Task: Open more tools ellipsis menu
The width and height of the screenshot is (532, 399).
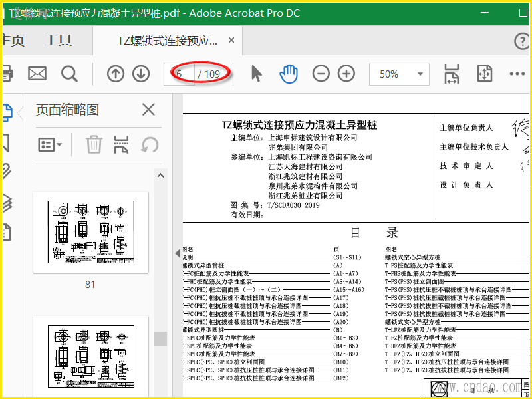Action: pyautogui.click(x=517, y=74)
